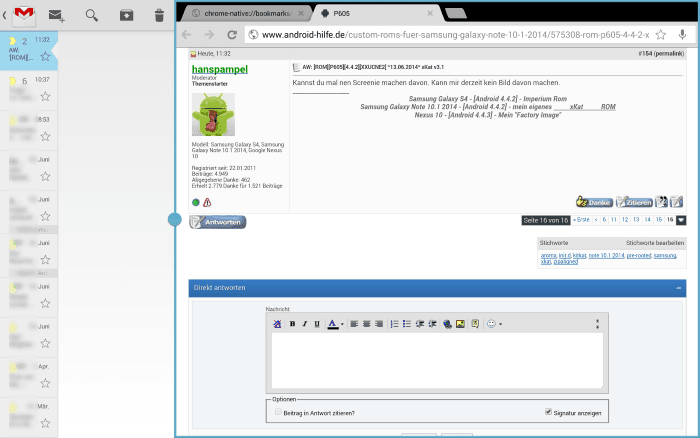
Task: Open 'kitkat' tag link
Action: 579,255
